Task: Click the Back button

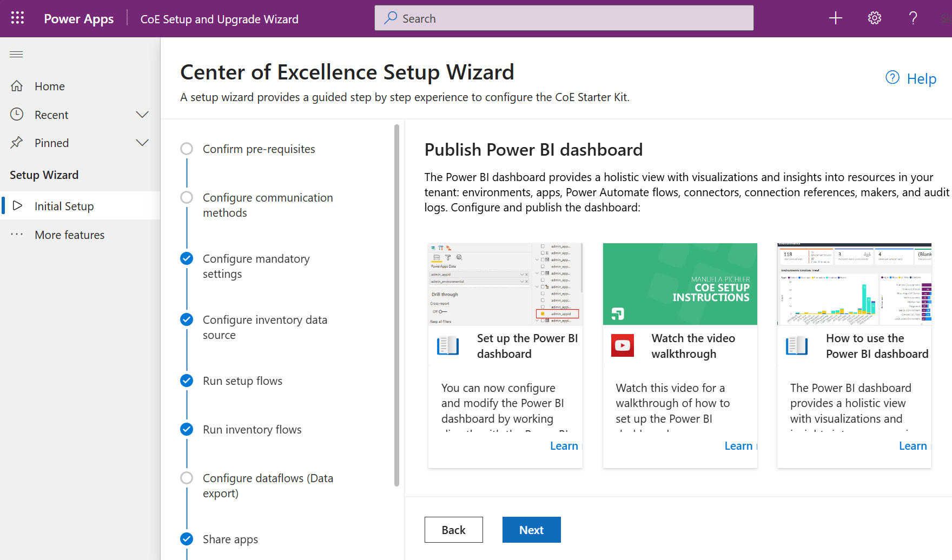Action: [x=453, y=530]
